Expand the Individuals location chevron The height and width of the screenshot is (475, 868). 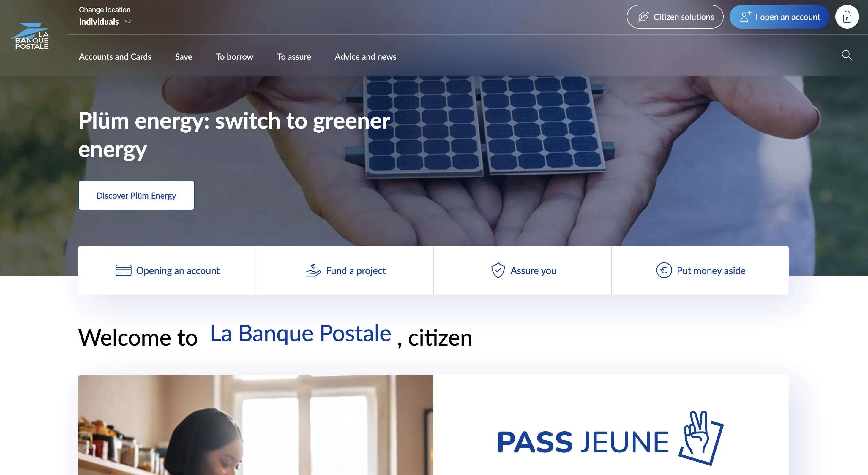(128, 22)
